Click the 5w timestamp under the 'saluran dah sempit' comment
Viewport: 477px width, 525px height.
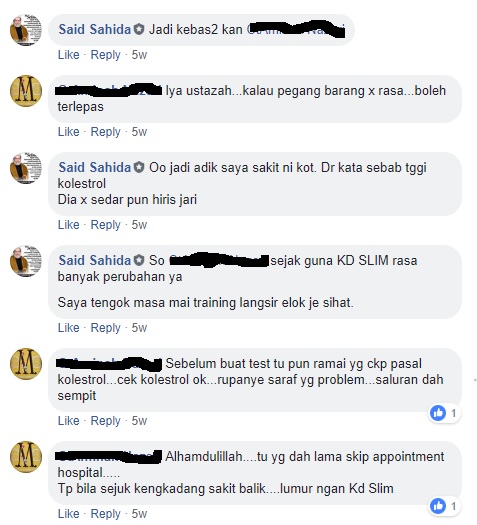pyautogui.click(x=139, y=421)
